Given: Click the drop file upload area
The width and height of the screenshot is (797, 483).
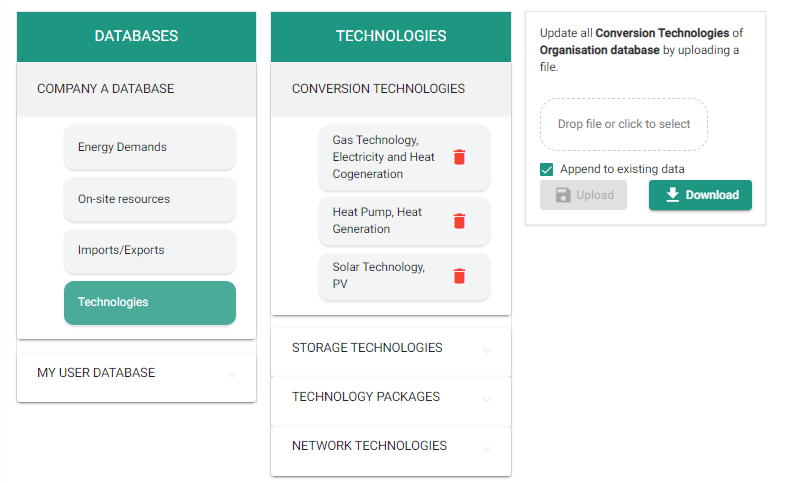Looking at the screenshot, I should tap(624, 124).
